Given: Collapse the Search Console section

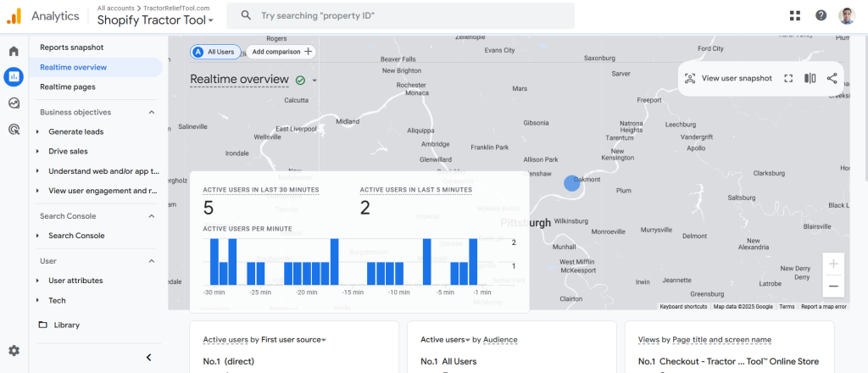Looking at the screenshot, I should pos(151,216).
